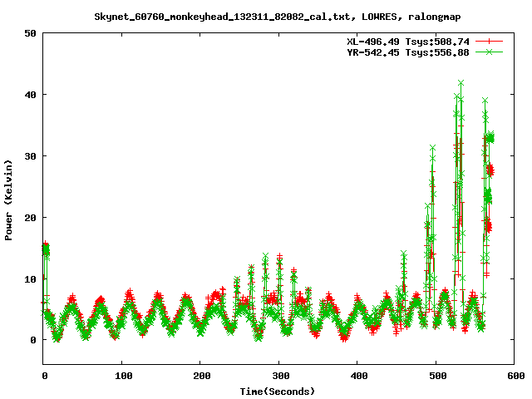Select the XL-496.49 Tsys:508.74 legend label
532x399 pixels.
click(x=408, y=42)
